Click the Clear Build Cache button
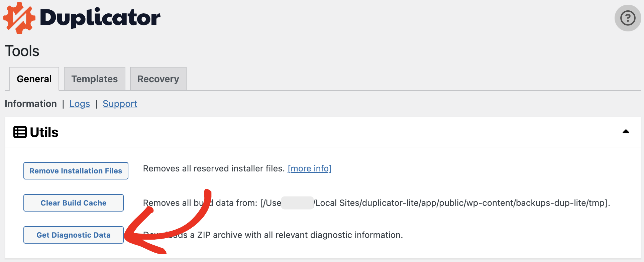The image size is (644, 262). (x=74, y=203)
